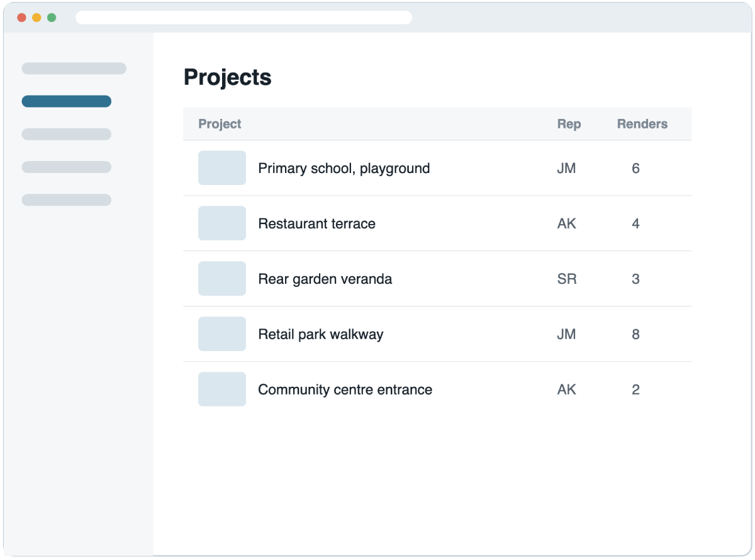
Task: Maximize window with the green button
Action: point(52,18)
